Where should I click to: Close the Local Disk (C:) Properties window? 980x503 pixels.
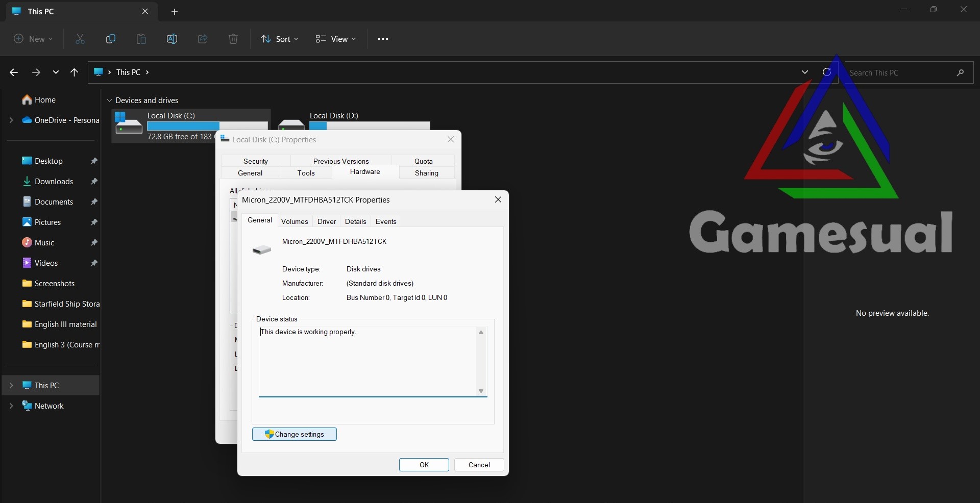coord(451,139)
